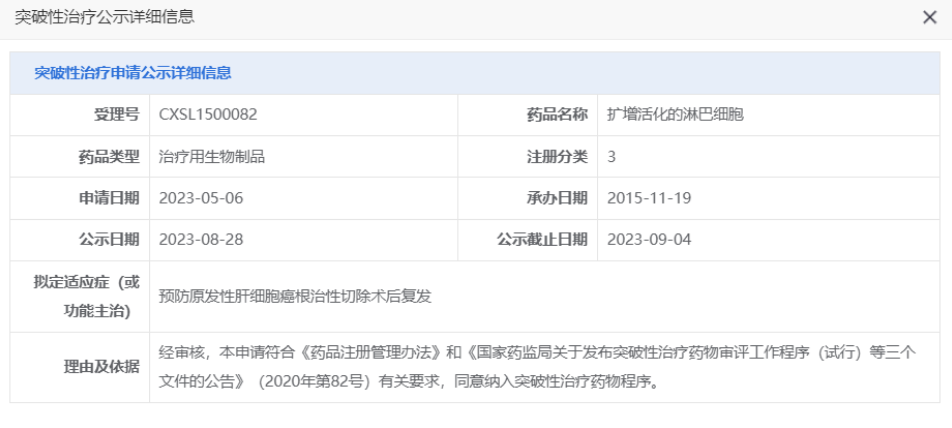Click the 承办日期 field label
952x428 pixels.
[557, 198]
